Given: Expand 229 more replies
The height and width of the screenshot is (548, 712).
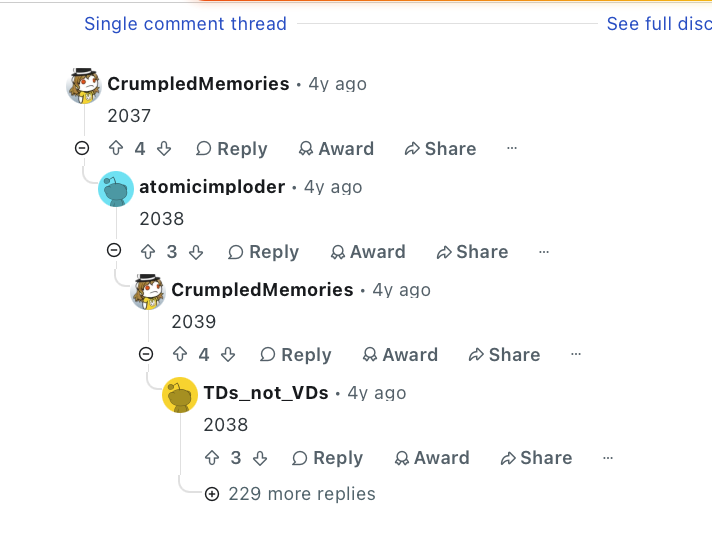Looking at the screenshot, I should click(x=291, y=494).
